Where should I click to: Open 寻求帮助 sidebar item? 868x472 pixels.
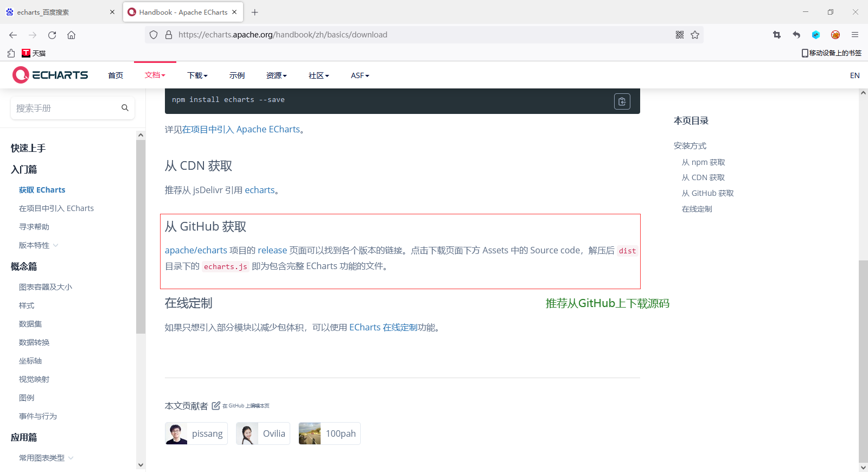click(x=34, y=227)
